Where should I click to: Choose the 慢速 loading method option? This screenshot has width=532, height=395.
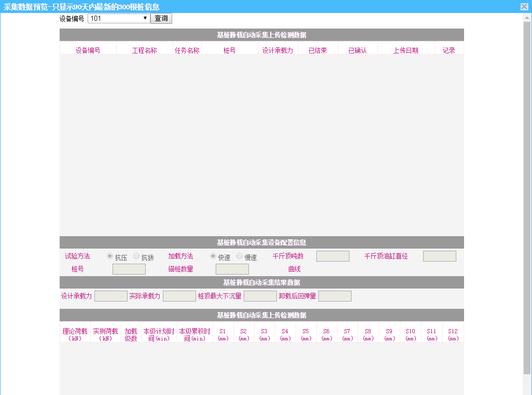point(240,256)
